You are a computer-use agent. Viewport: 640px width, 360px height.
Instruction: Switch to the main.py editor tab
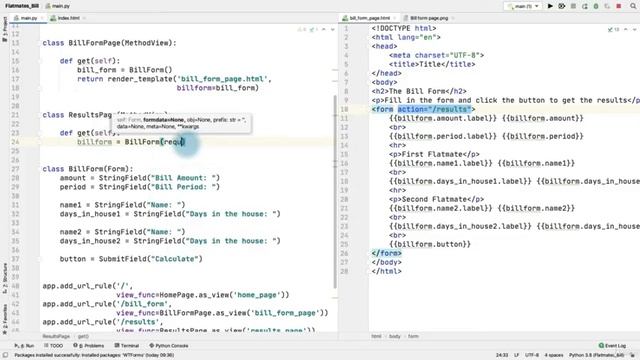coord(29,18)
